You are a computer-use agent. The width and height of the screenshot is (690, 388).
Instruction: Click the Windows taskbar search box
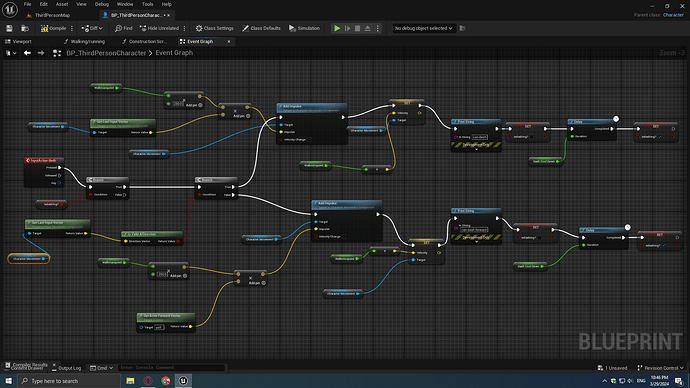(x=69, y=381)
